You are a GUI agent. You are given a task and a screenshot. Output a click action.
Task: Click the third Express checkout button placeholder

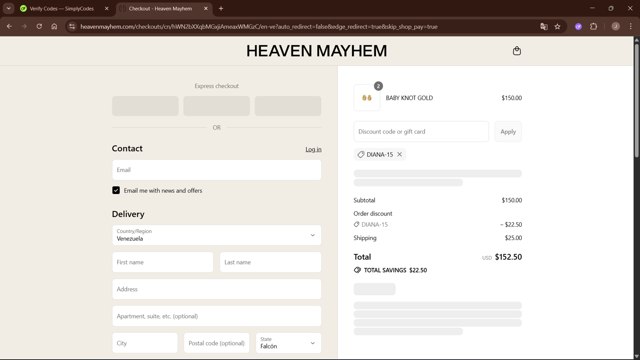click(288, 106)
